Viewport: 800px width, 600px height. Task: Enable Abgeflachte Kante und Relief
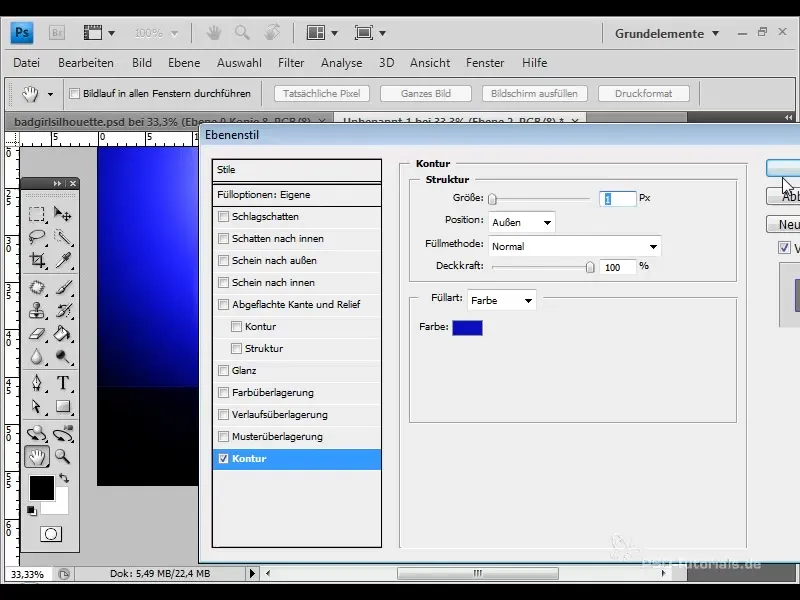pos(223,305)
